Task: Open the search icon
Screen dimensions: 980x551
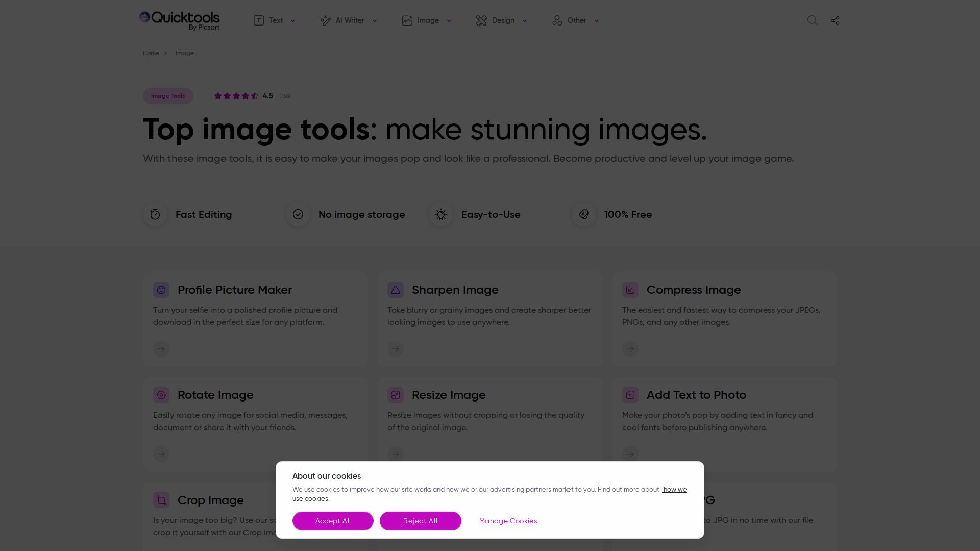Action: (x=812, y=20)
